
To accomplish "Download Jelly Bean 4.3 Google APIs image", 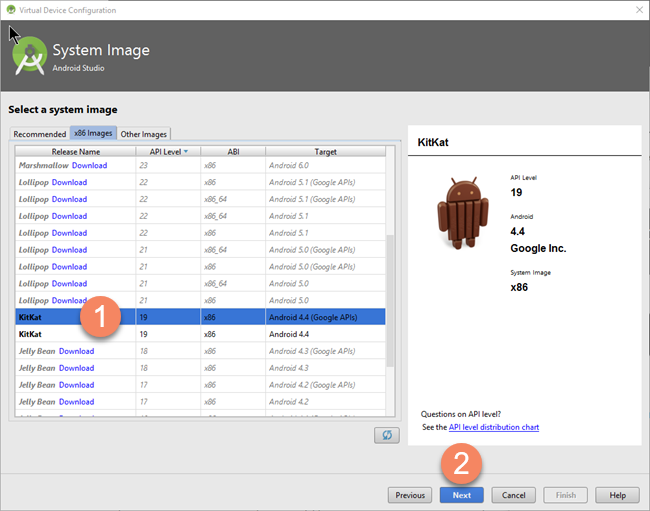I will (77, 351).
